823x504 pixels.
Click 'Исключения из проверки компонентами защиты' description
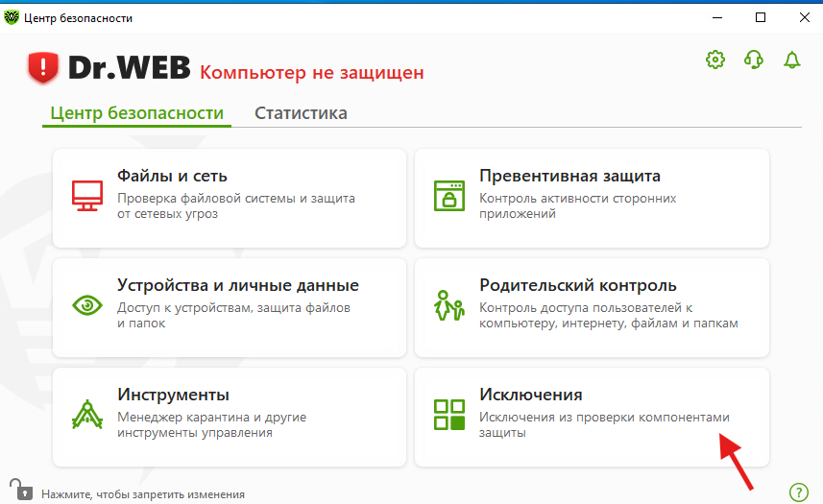[604, 425]
